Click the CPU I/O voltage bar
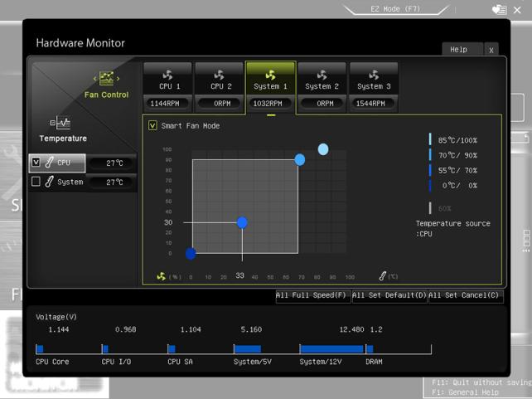 [105, 348]
